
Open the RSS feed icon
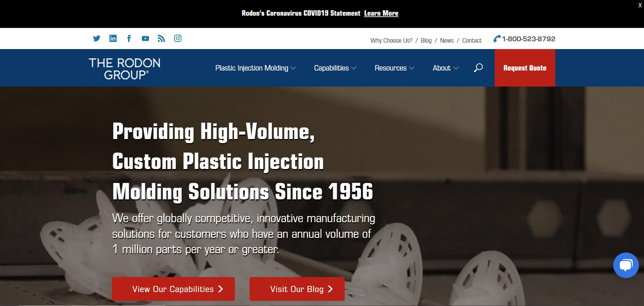point(161,39)
